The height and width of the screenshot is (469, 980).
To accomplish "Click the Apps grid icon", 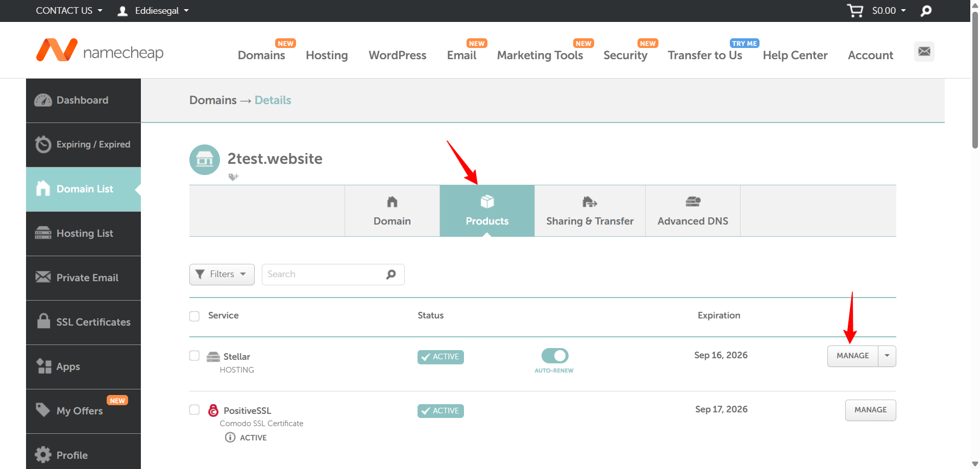I will (44, 366).
